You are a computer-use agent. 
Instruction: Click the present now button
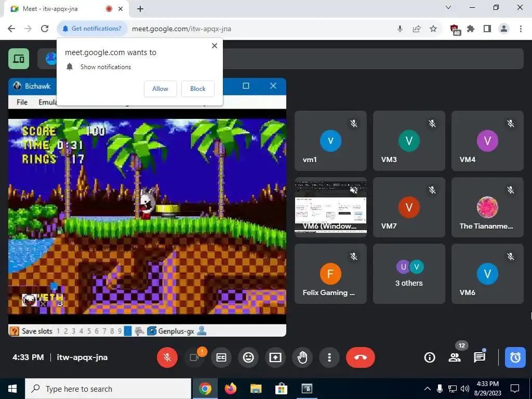click(x=275, y=357)
